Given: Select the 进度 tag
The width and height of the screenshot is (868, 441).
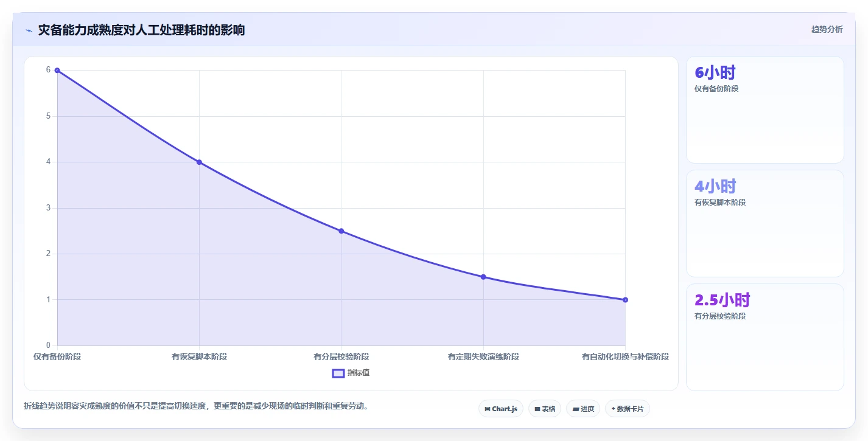Looking at the screenshot, I should pyautogui.click(x=583, y=409).
